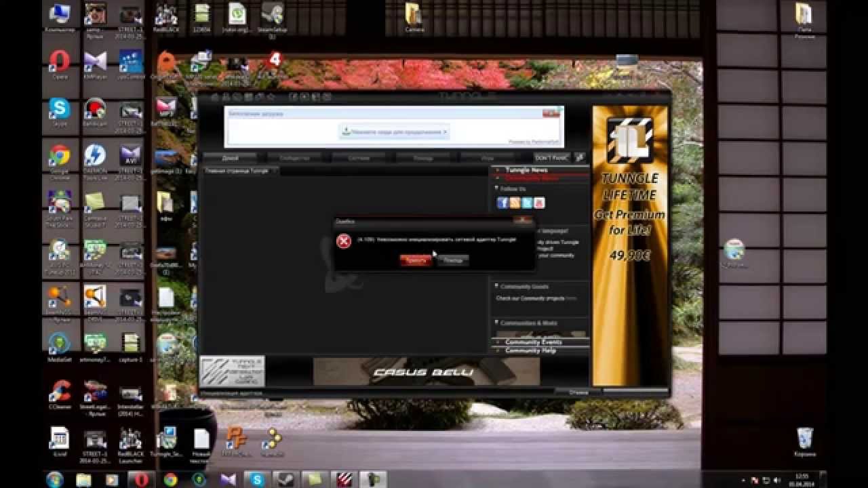Image resolution: width=868 pixels, height=488 pixels.
Task: Open the RSS feed icon under Follow Us
Action: 515,203
